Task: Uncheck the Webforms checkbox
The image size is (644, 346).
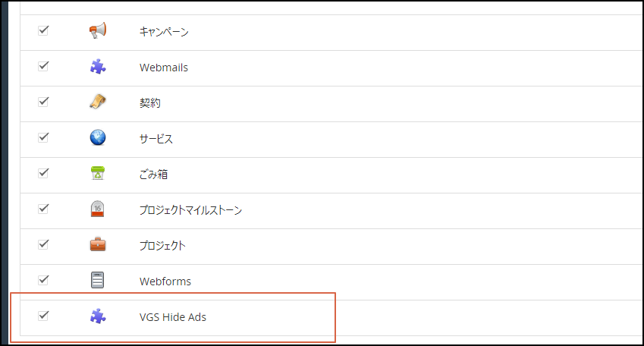Action: click(43, 280)
